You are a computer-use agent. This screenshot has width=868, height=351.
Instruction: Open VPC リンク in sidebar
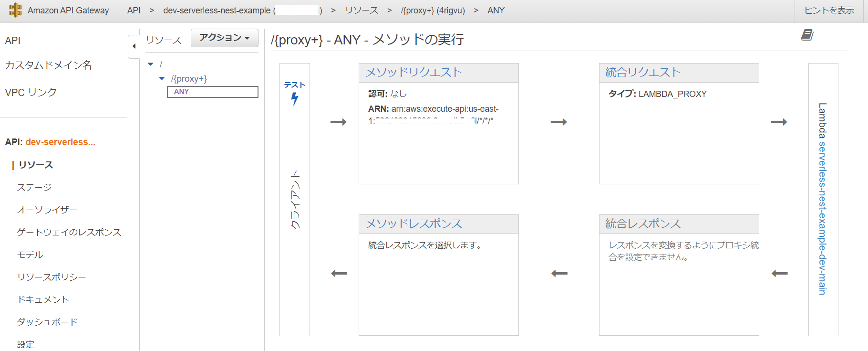click(x=31, y=92)
